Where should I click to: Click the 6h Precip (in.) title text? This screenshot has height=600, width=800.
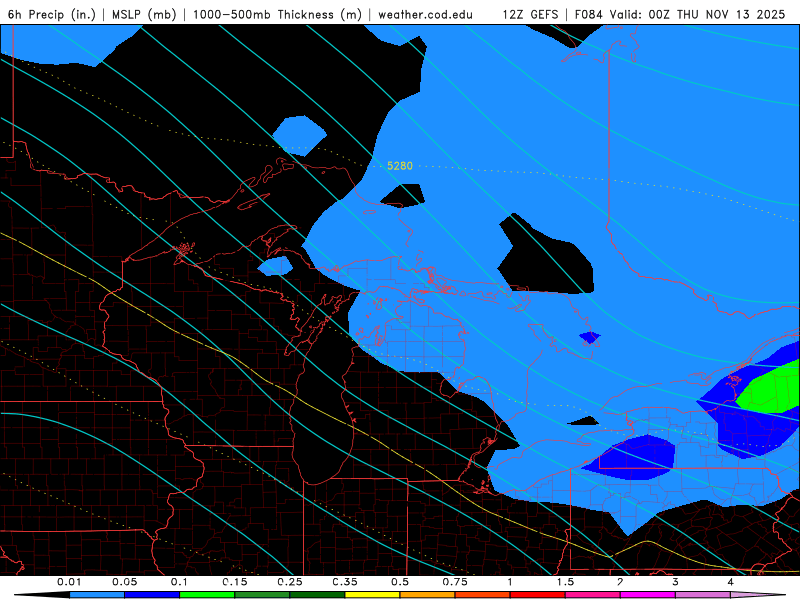(x=52, y=14)
